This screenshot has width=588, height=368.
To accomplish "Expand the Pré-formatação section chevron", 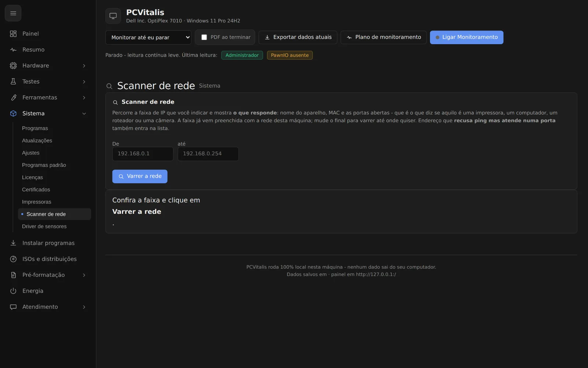I will tap(84, 275).
